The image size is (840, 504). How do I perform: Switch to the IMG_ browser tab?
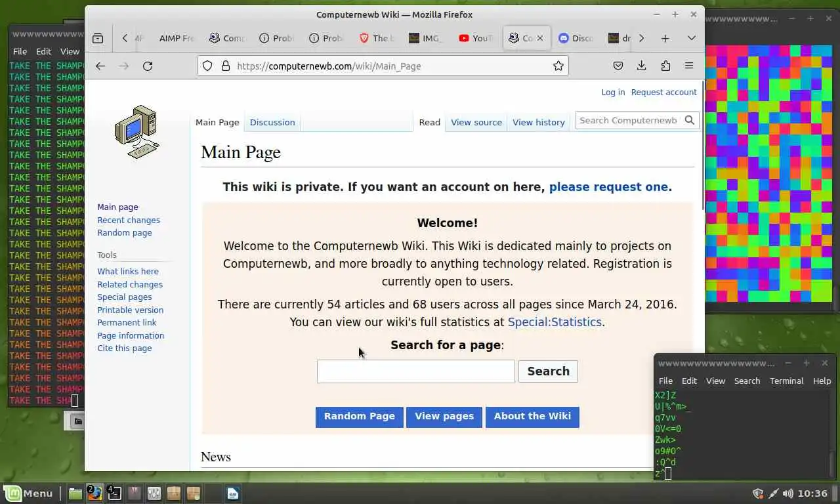(426, 38)
